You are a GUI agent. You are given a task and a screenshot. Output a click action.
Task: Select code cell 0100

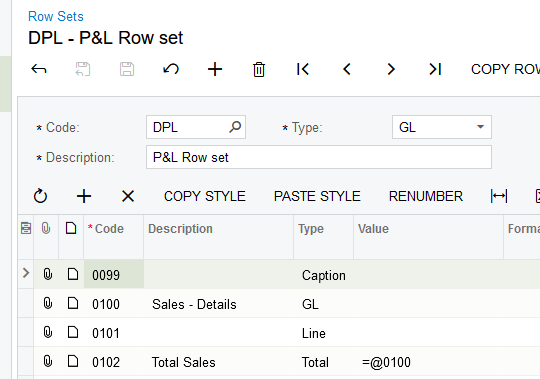(114, 304)
